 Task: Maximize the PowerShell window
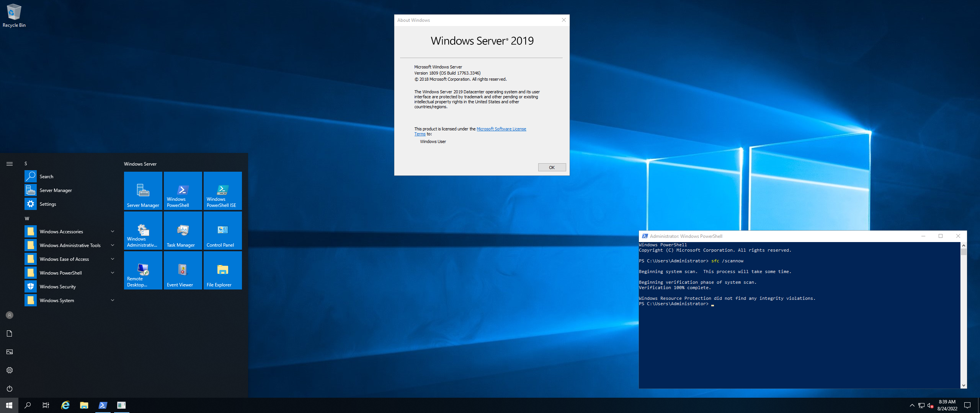[x=941, y=236]
